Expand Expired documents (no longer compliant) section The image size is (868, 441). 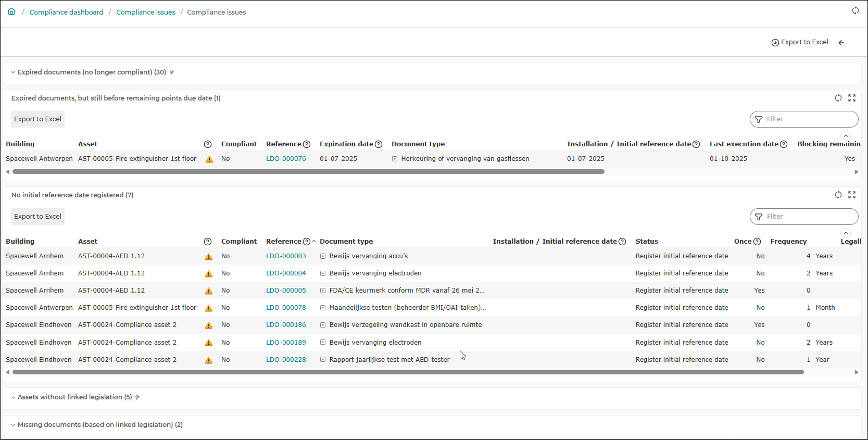[13, 72]
